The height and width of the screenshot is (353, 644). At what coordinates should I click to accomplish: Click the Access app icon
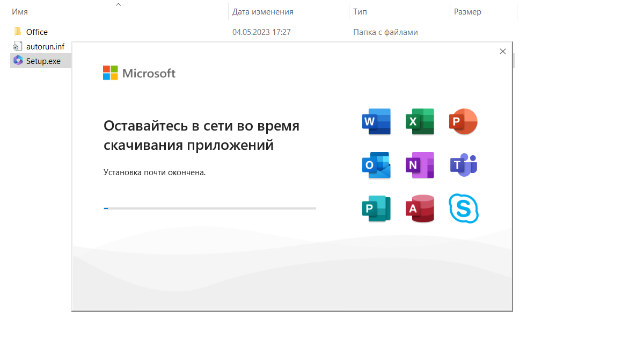(420, 209)
